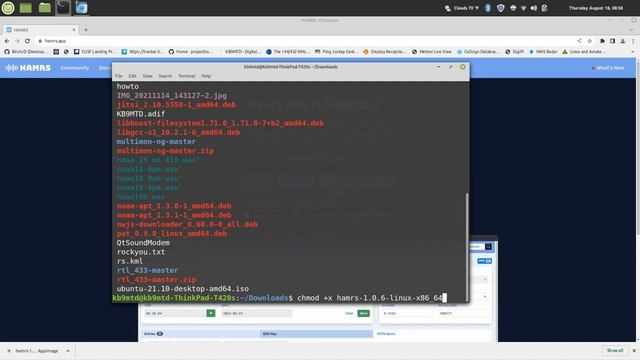Click the KB9MTD.adif line in terminal

point(141,114)
